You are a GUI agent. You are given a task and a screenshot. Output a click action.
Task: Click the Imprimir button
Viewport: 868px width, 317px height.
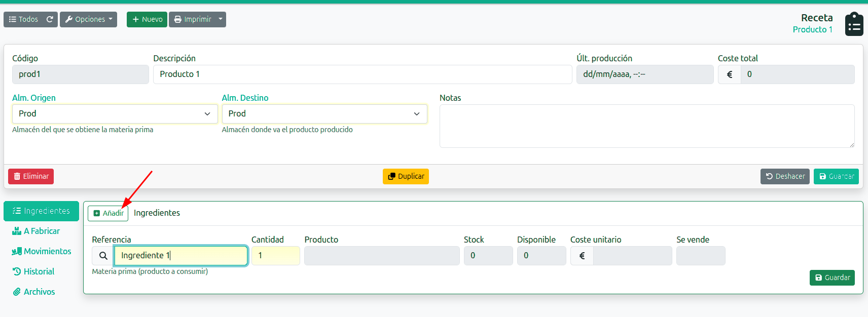(192, 19)
